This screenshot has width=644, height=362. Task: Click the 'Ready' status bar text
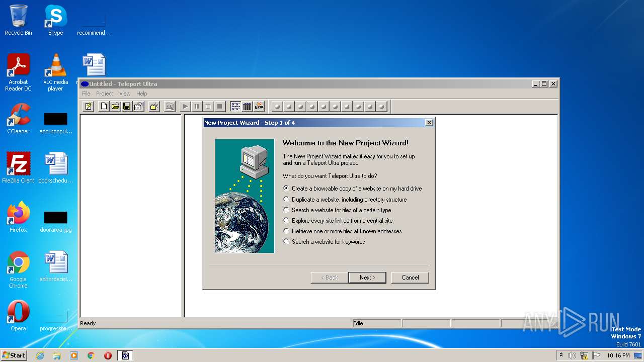click(x=88, y=323)
